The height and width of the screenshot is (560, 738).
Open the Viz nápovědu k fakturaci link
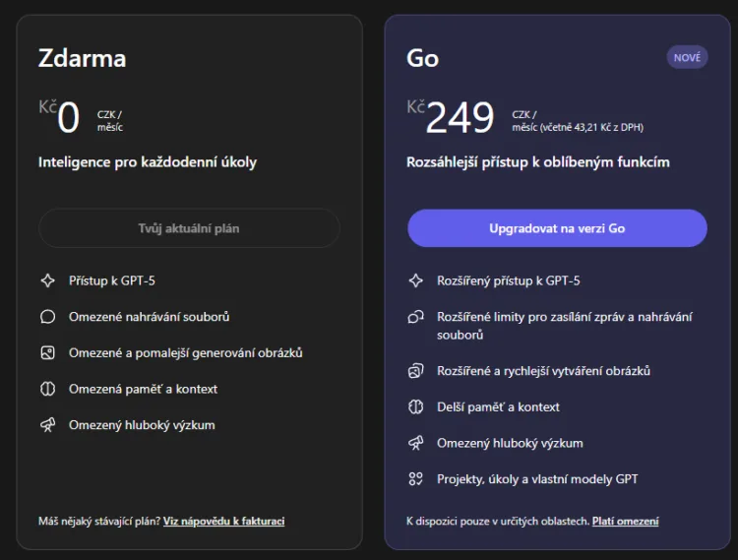(x=224, y=521)
